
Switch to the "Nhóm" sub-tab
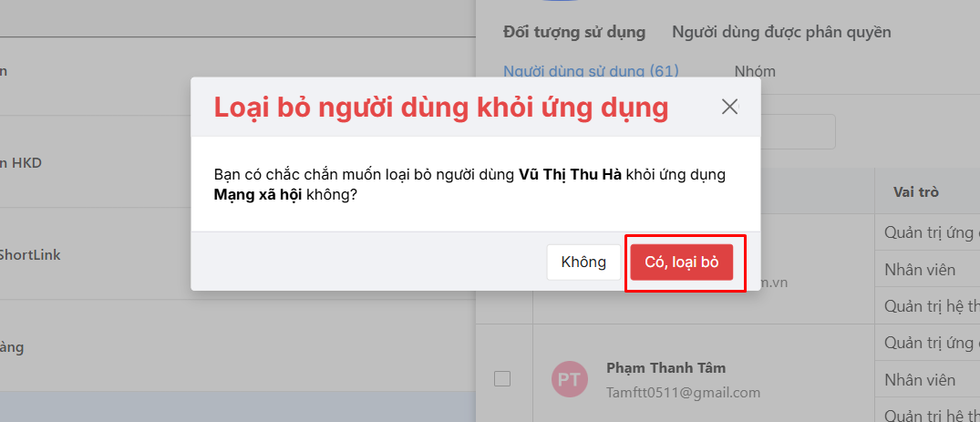point(755,71)
